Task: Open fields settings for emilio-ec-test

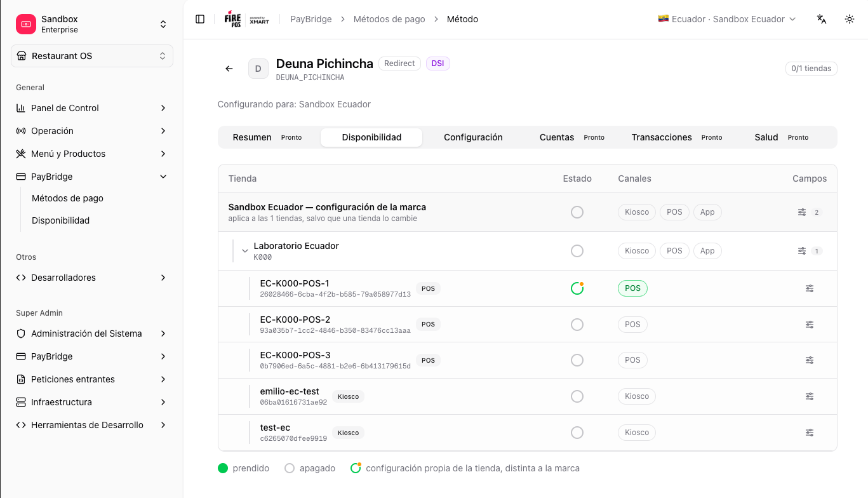Action: 810,396
